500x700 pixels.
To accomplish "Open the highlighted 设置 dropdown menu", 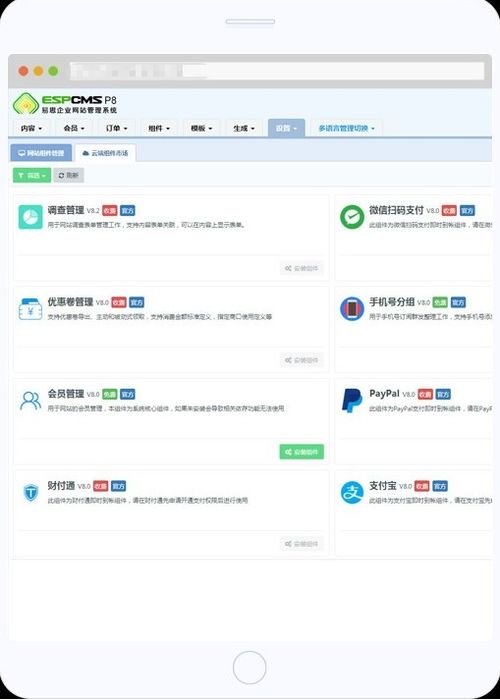I will click(286, 128).
